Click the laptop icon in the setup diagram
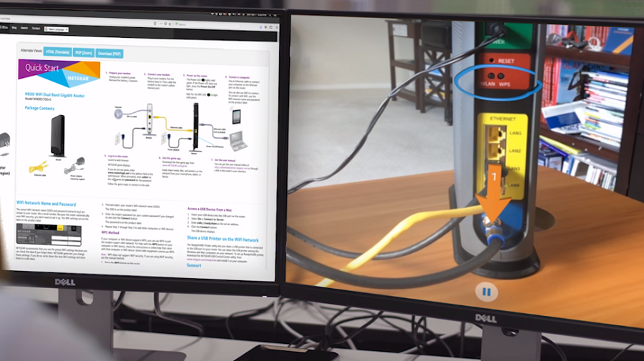The width and height of the screenshot is (644, 361). point(238,141)
